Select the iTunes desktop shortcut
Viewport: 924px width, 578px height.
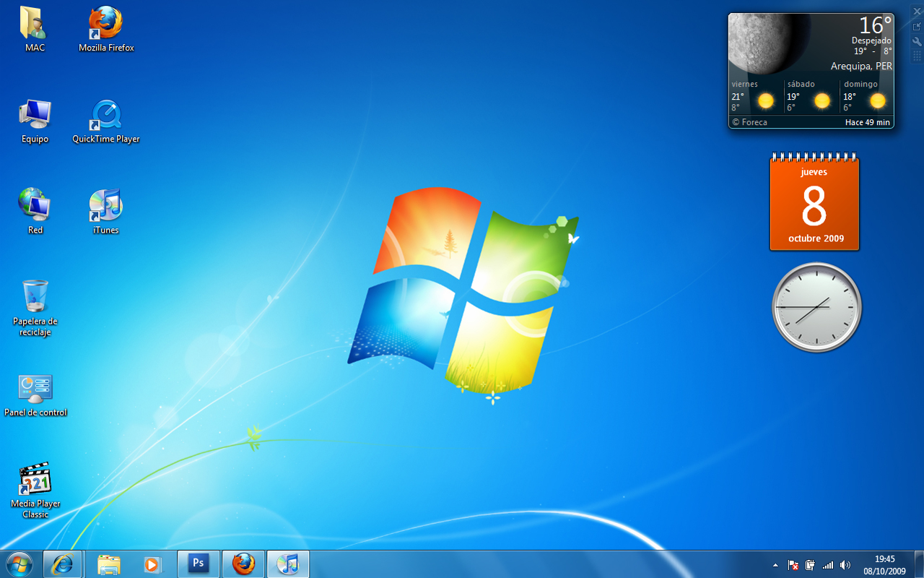point(106,212)
